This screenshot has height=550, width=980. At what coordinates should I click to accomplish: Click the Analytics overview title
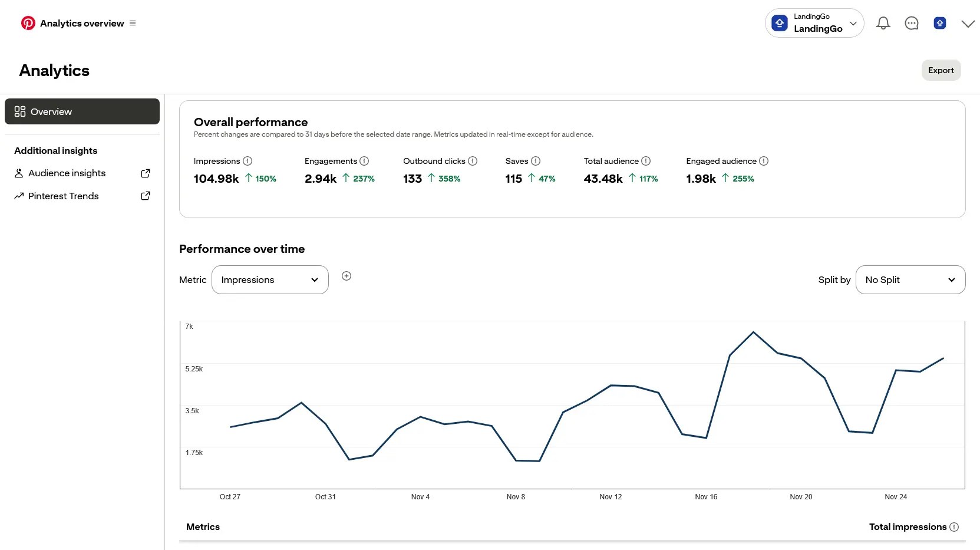click(82, 24)
